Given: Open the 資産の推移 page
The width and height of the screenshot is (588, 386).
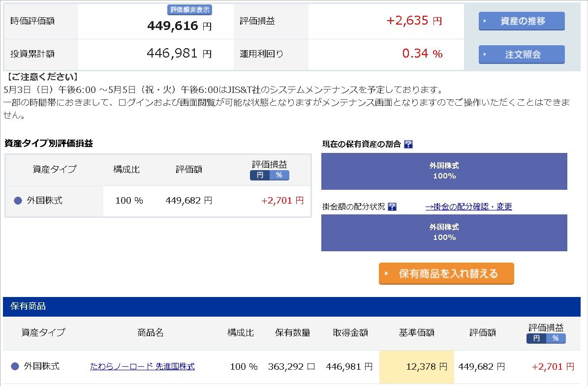Looking at the screenshot, I should pyautogui.click(x=522, y=21).
